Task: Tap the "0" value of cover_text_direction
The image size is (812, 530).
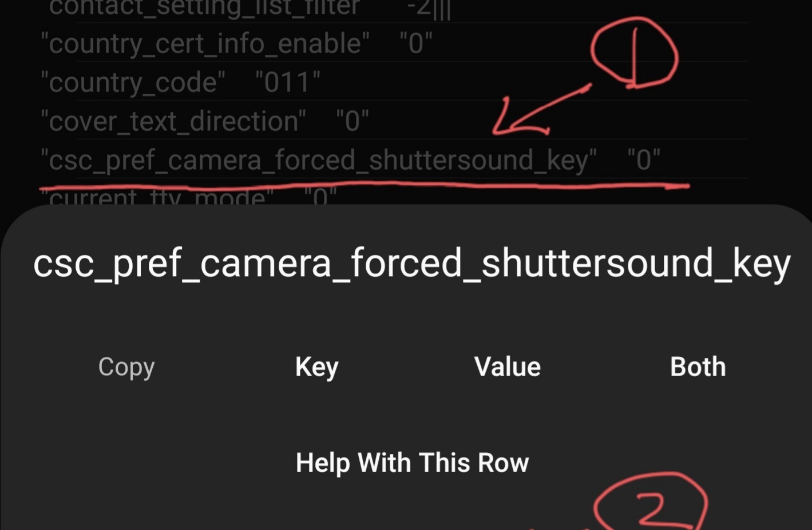Action: [x=352, y=121]
